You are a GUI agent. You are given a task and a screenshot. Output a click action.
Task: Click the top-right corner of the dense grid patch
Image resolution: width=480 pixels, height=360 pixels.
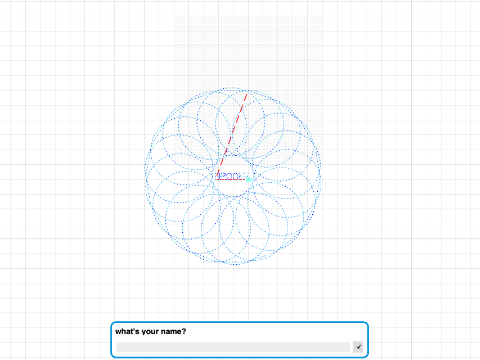pos(322,16)
